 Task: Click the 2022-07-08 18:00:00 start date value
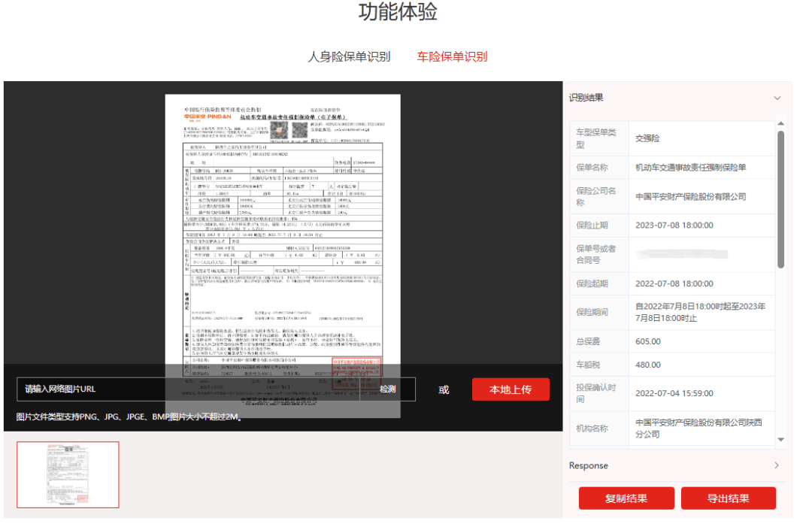pyautogui.click(x=674, y=283)
